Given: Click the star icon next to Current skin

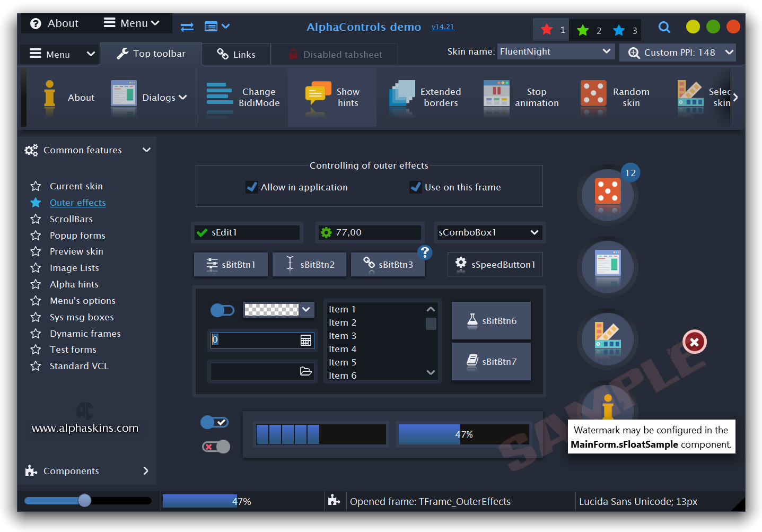Looking at the screenshot, I should click(x=36, y=186).
